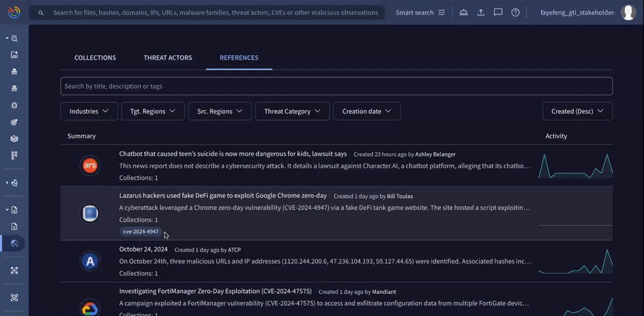Open the Lazarus hackers fake DeFi article
This screenshot has width=644, height=316.
(223, 196)
